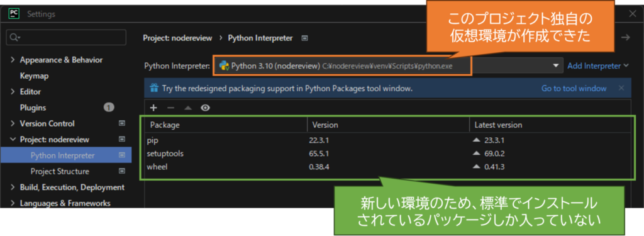Viewport: 644px width, 236px height.
Task: Click the Plugins update count badge
Action: (109, 108)
